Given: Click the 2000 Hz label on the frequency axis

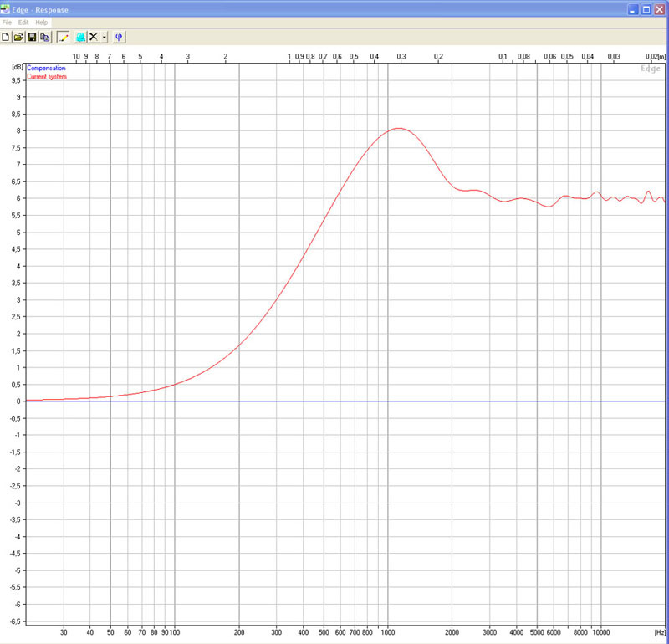Looking at the screenshot, I should (452, 632).
